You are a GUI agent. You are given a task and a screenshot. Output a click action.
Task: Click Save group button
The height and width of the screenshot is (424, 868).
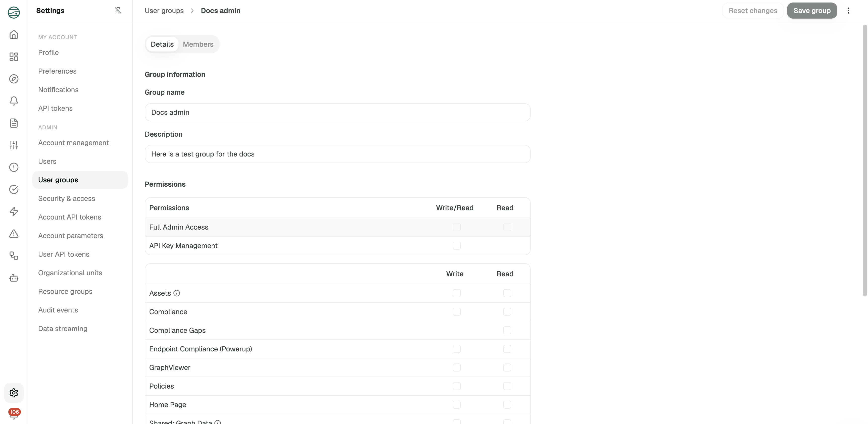point(812,11)
